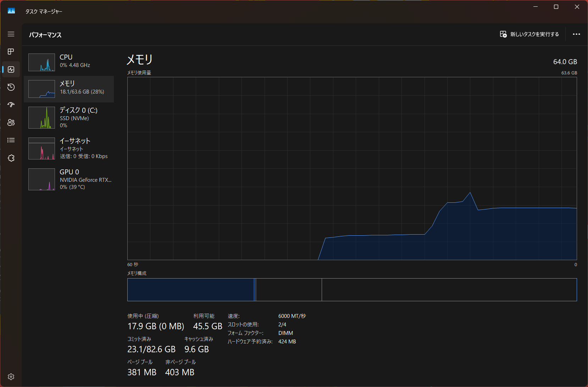This screenshot has width=588, height=387.
Task: Open the Users page icon
Action: point(11,123)
